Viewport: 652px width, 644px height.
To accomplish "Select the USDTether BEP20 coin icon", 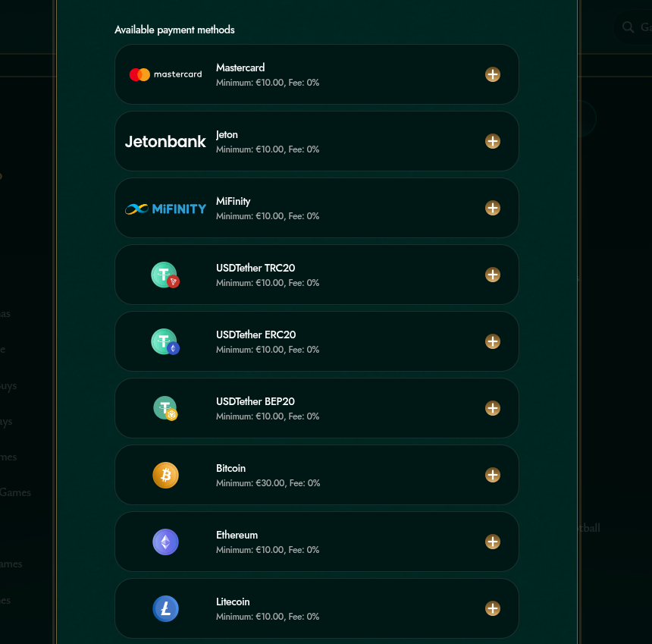I will [x=165, y=408].
